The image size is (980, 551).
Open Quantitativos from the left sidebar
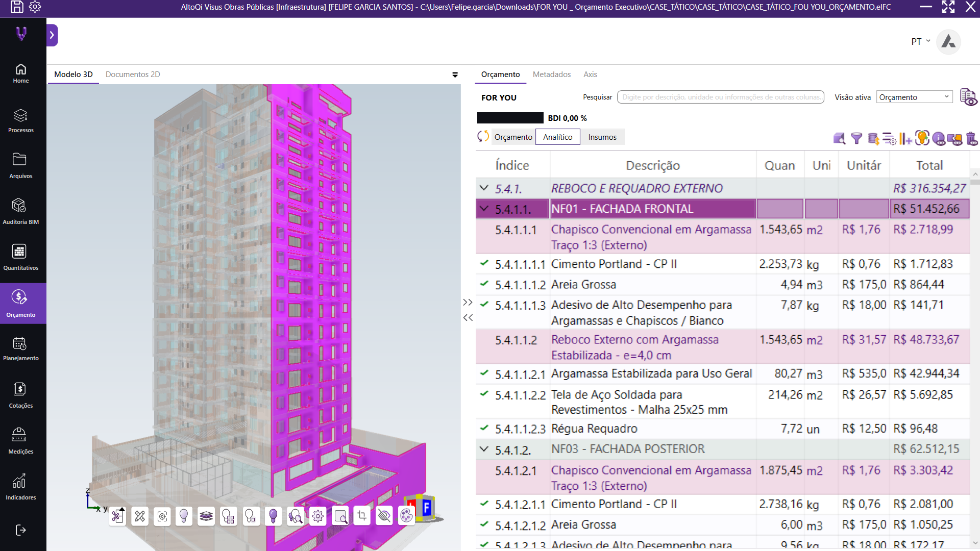coord(20,257)
